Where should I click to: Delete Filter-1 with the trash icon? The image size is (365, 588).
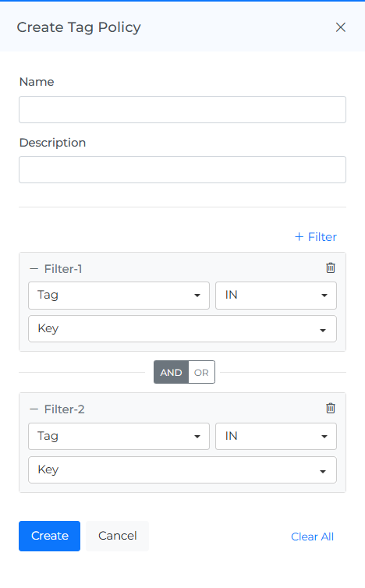331,267
